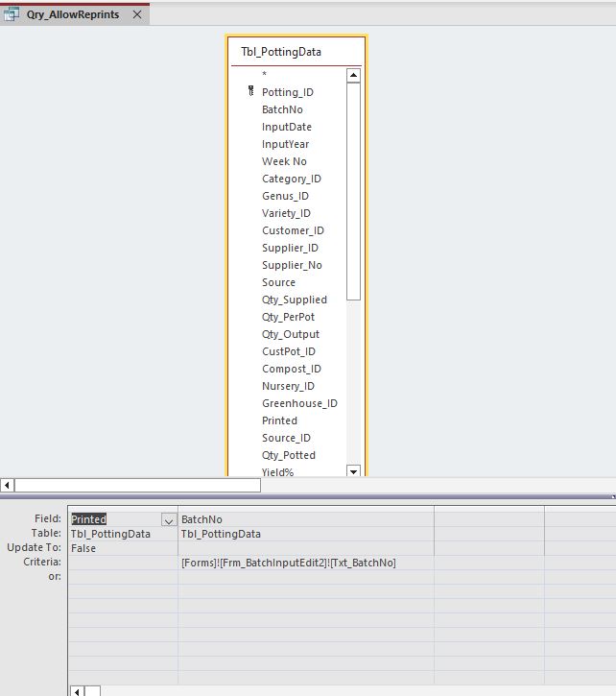Select the Qty_PerPot field
The image size is (616, 696).
[288, 318]
